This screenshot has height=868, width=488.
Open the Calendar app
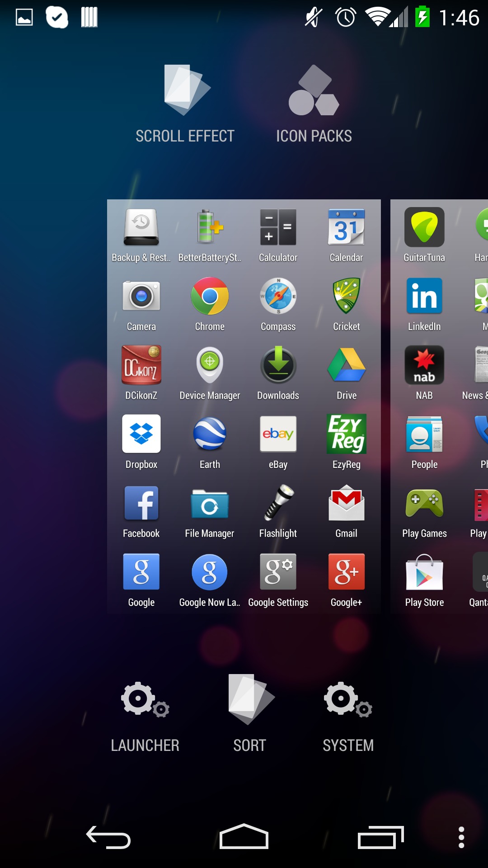(346, 235)
